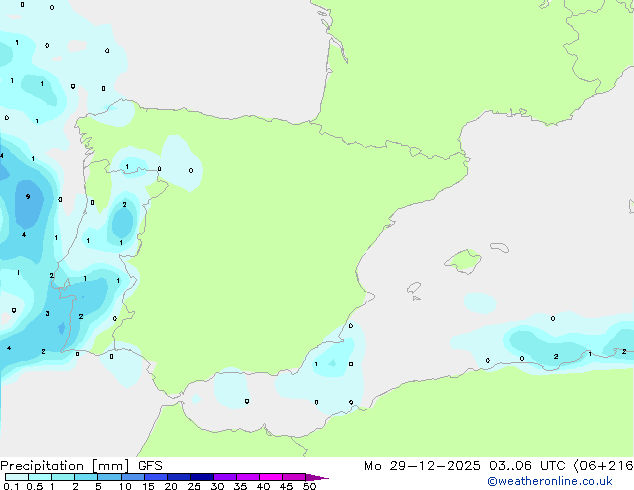Click the over-50 arrow tip of legend
This screenshot has height=490, width=634.
pos(317,477)
